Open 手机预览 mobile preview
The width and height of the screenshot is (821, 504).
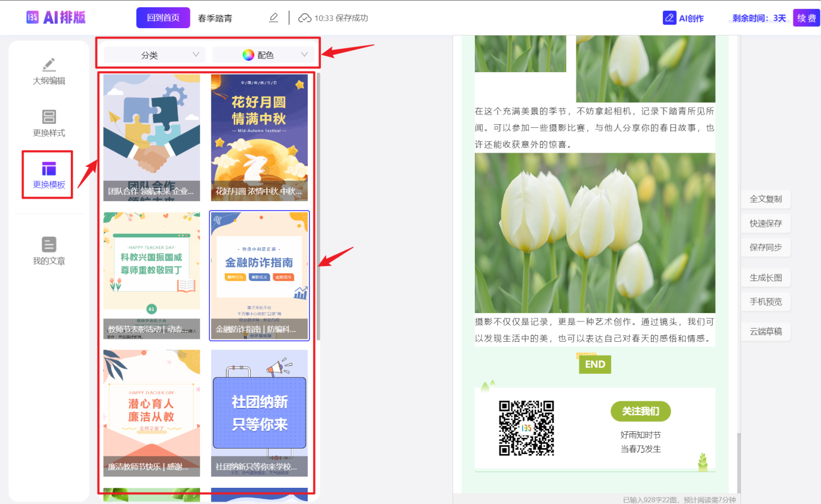click(x=765, y=302)
